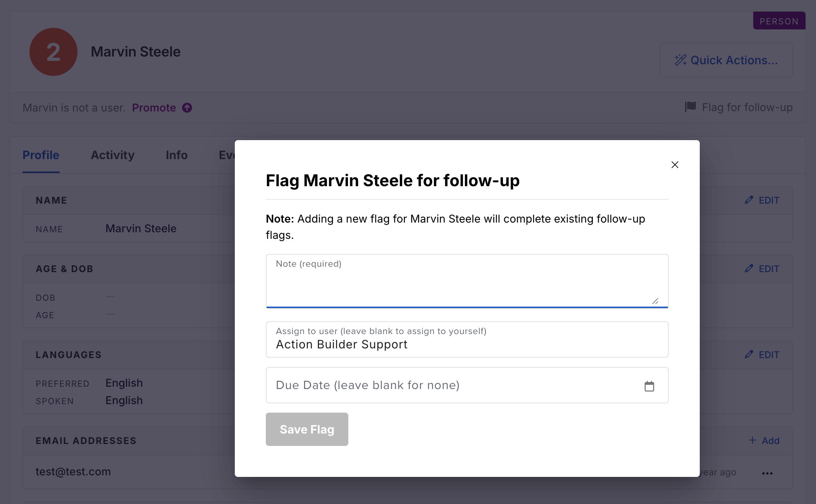This screenshot has height=504, width=816.
Task: Click the pencil icon in NAME section
Action: click(749, 200)
